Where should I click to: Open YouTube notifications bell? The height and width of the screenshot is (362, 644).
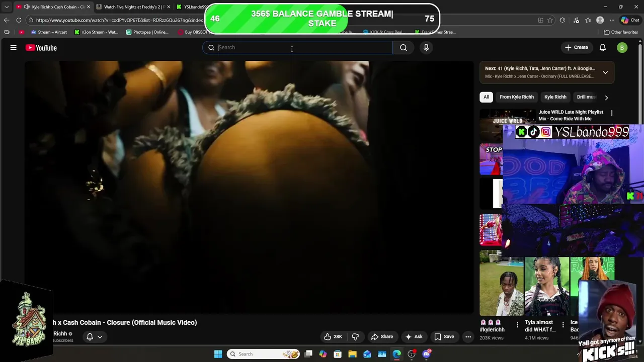[603, 48]
